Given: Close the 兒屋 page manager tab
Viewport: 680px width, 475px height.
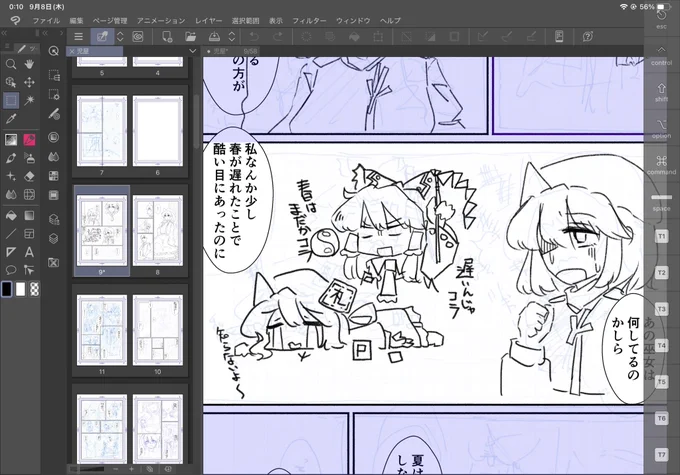Looking at the screenshot, I should pos(72,51).
